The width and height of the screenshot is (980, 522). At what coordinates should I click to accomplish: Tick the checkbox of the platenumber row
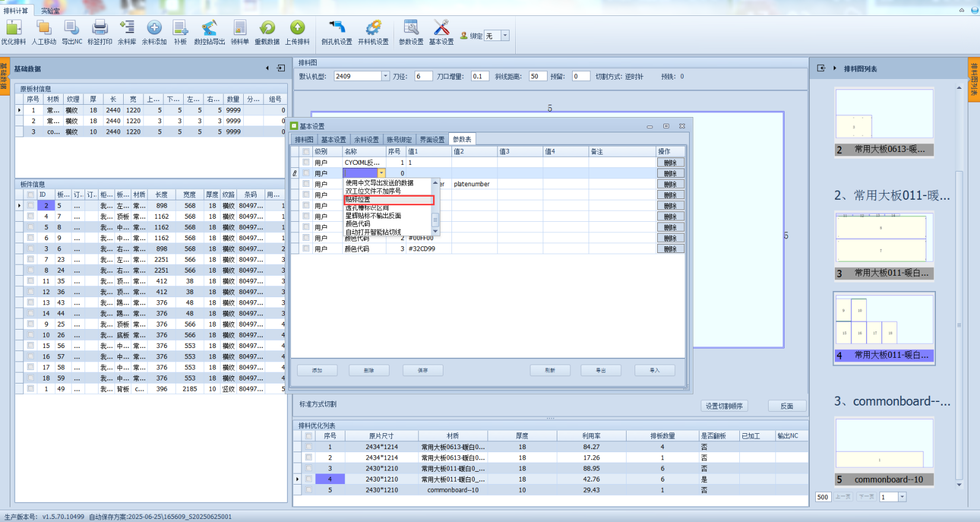(306, 184)
